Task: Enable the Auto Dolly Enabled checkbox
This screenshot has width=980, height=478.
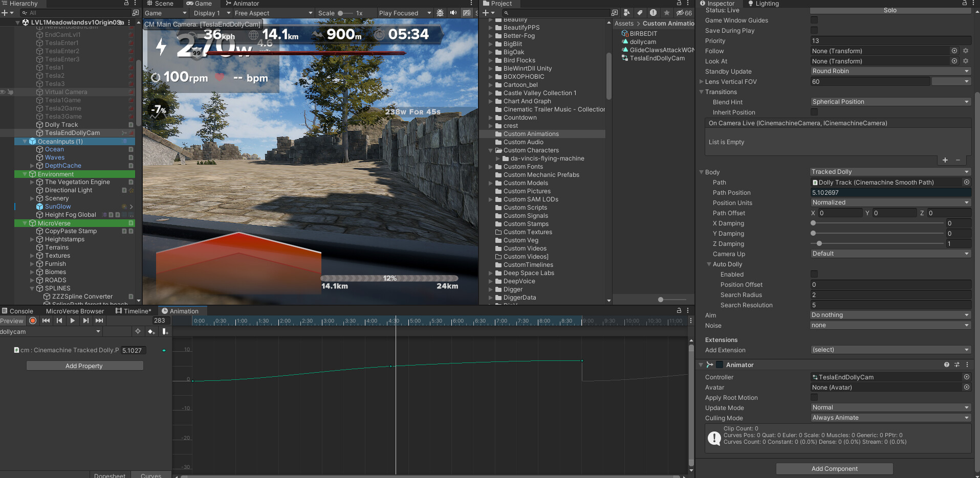Action: point(814,275)
